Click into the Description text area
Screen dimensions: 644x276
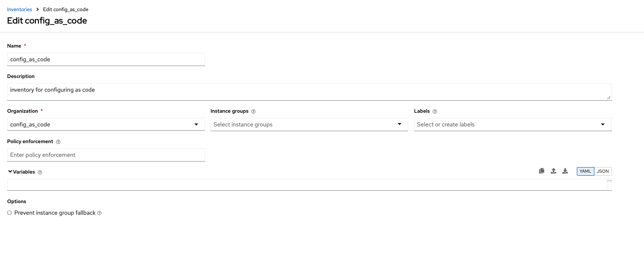(x=309, y=92)
